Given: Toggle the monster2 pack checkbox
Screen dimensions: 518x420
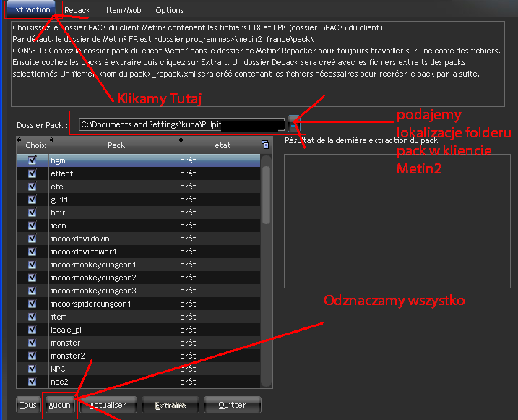Looking at the screenshot, I should [x=32, y=356].
